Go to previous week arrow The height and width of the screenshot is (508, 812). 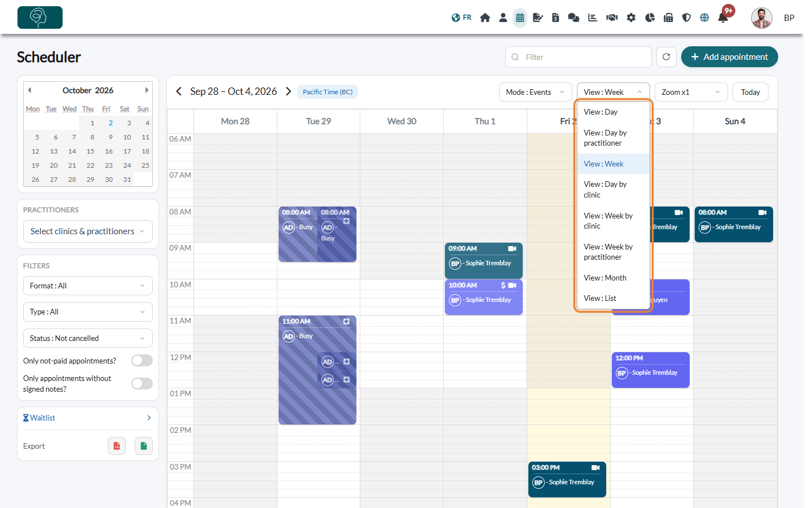tap(179, 91)
